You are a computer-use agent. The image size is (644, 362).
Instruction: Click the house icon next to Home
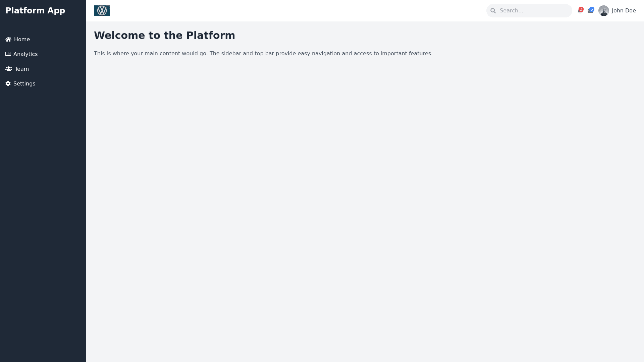coord(8,40)
